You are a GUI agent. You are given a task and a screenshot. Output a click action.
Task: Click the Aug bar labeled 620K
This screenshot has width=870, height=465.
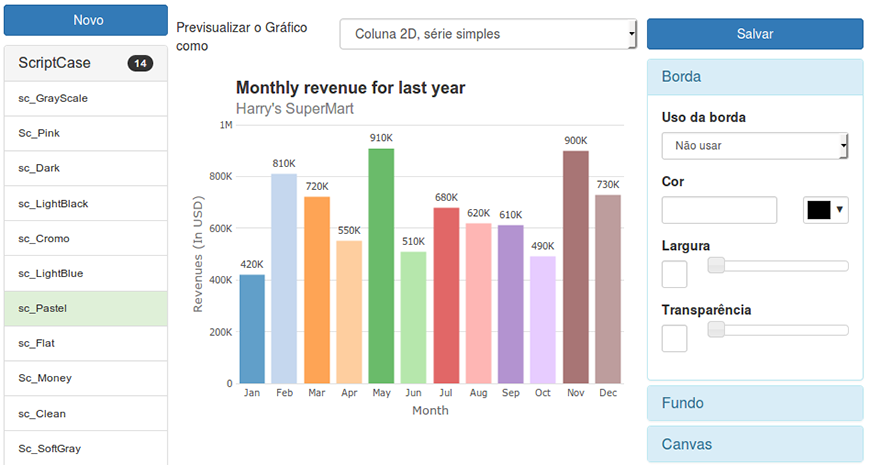478,304
